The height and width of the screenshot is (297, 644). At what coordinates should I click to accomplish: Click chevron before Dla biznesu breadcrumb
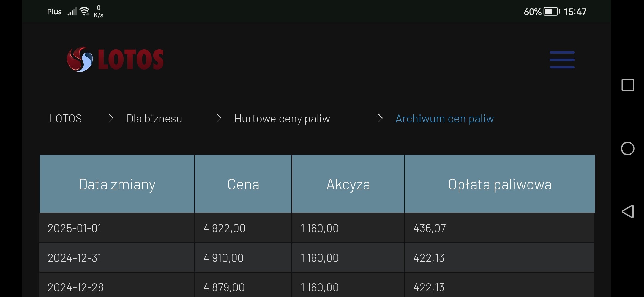[111, 118]
